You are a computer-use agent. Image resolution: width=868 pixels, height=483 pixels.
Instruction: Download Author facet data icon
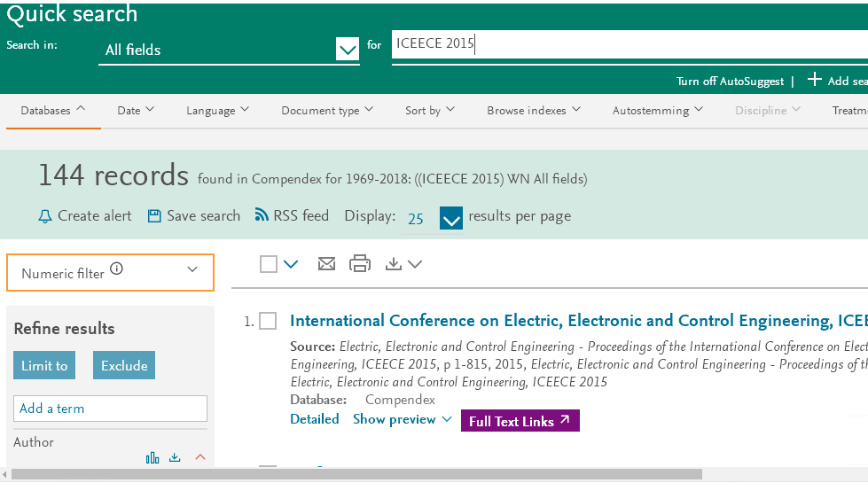pyautogui.click(x=175, y=457)
